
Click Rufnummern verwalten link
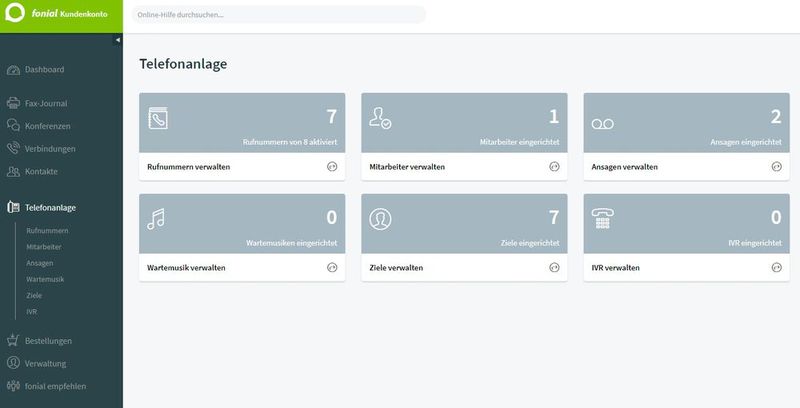point(189,167)
